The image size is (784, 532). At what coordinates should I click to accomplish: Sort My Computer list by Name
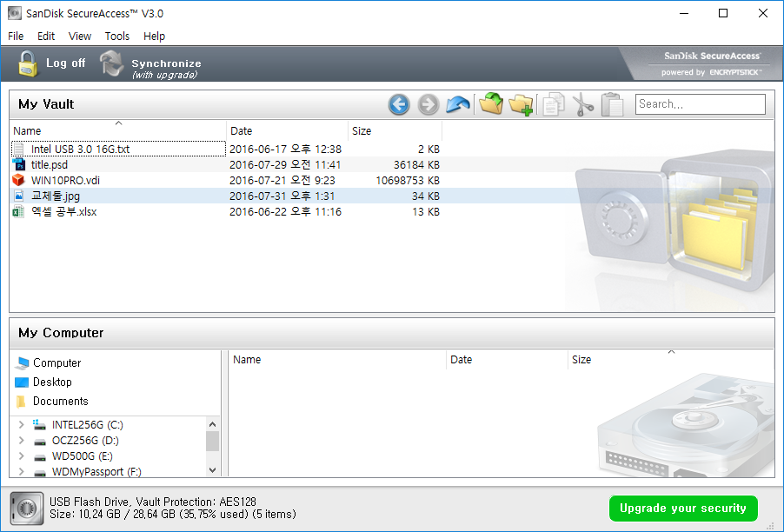tap(337, 360)
